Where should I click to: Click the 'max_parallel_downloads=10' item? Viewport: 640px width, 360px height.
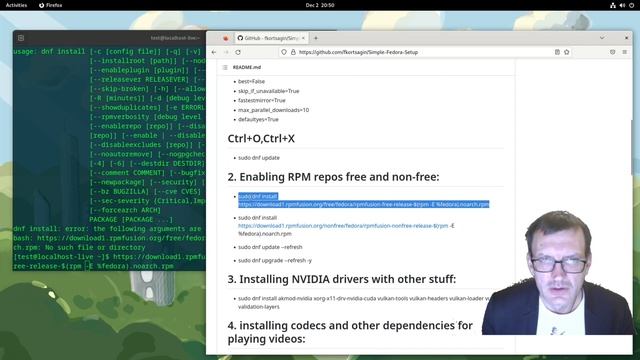pyautogui.click(x=273, y=110)
